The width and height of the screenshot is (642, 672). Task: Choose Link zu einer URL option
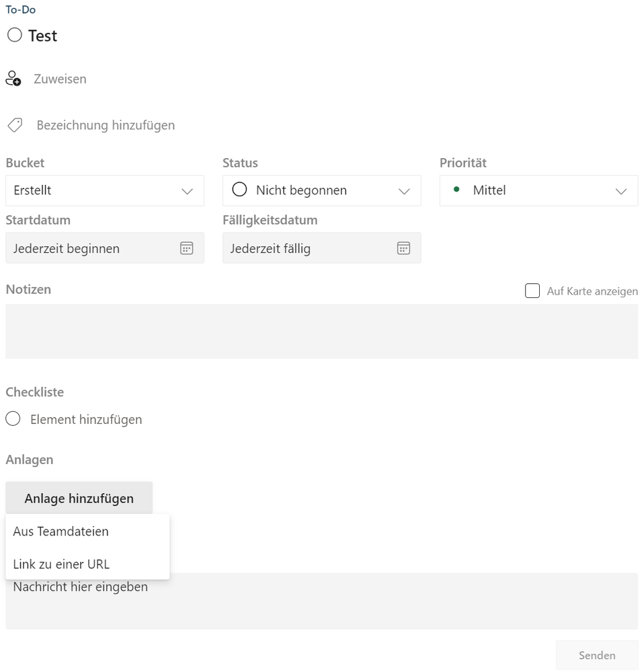61,564
